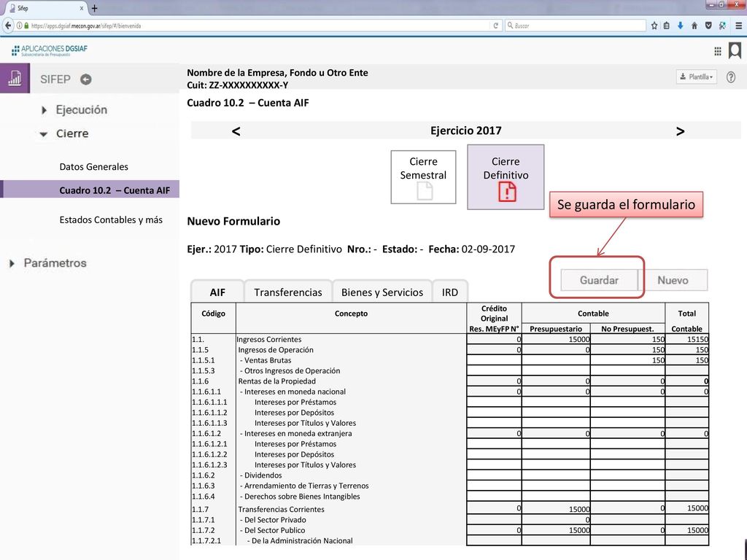The width and height of the screenshot is (747, 560).
Task: Click Crédito Original cell for Dividendos row
Action: (x=494, y=475)
